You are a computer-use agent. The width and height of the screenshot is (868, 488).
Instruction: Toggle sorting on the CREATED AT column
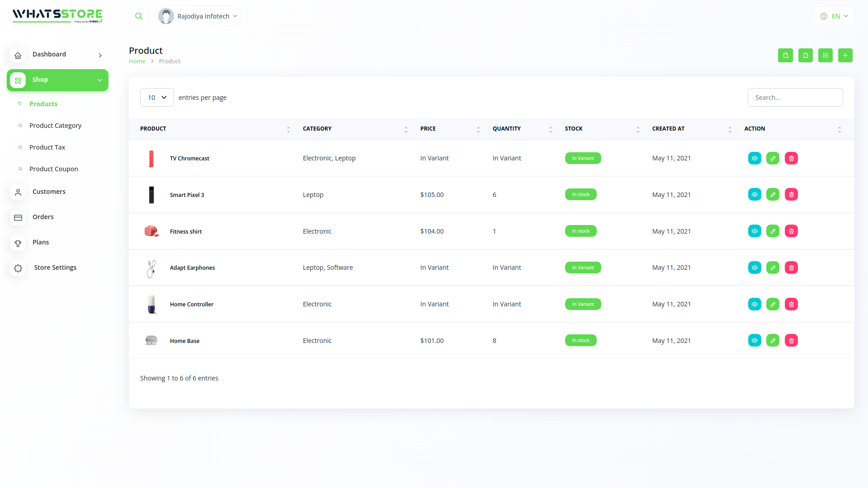pyautogui.click(x=730, y=129)
